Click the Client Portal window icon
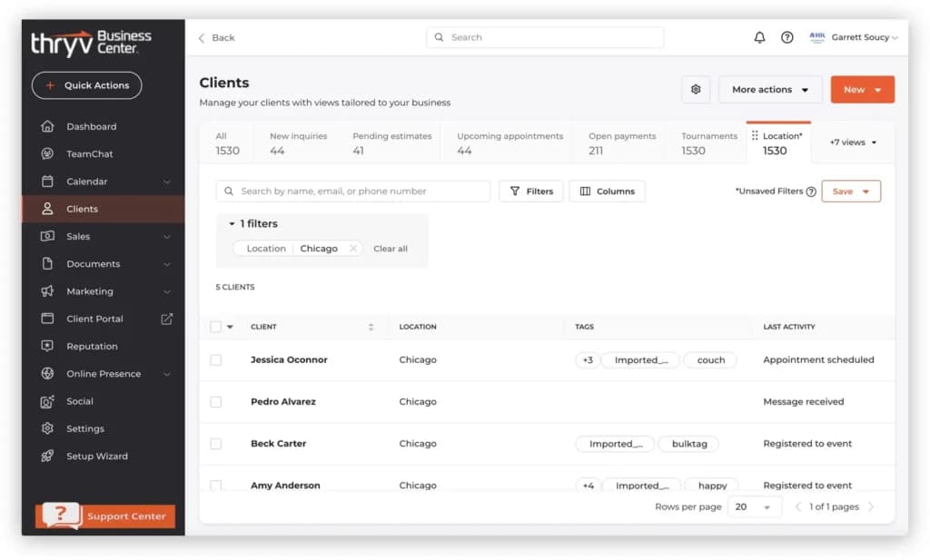 tap(47, 319)
